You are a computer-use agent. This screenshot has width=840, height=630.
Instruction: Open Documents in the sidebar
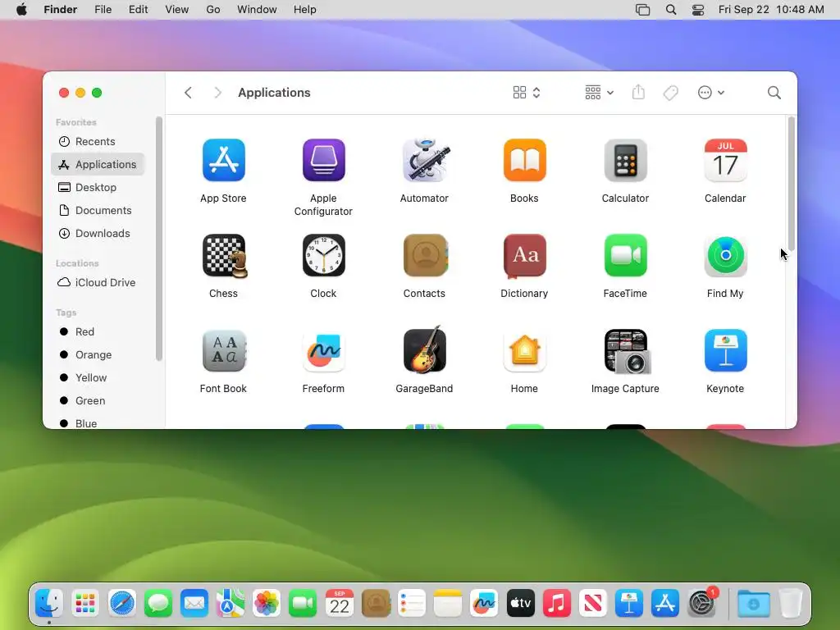(98, 211)
